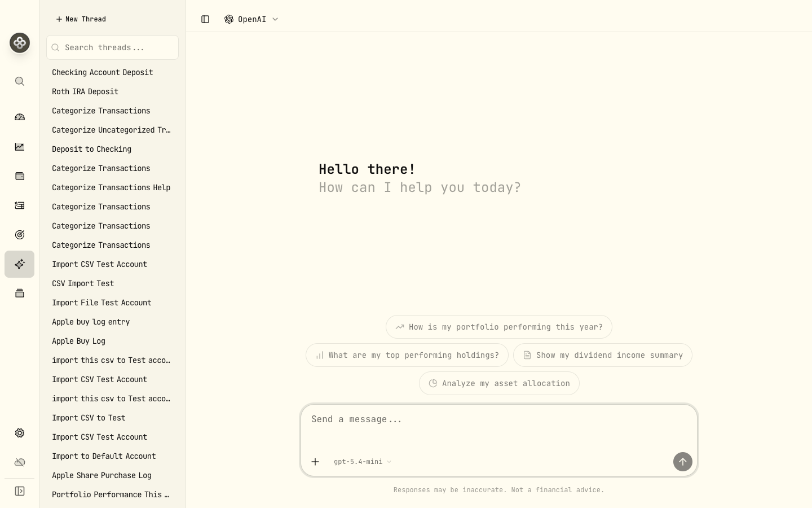Screen dimensions: 812x508
Task: Open thread 'Import CSV to Test'
Action: click(112, 418)
